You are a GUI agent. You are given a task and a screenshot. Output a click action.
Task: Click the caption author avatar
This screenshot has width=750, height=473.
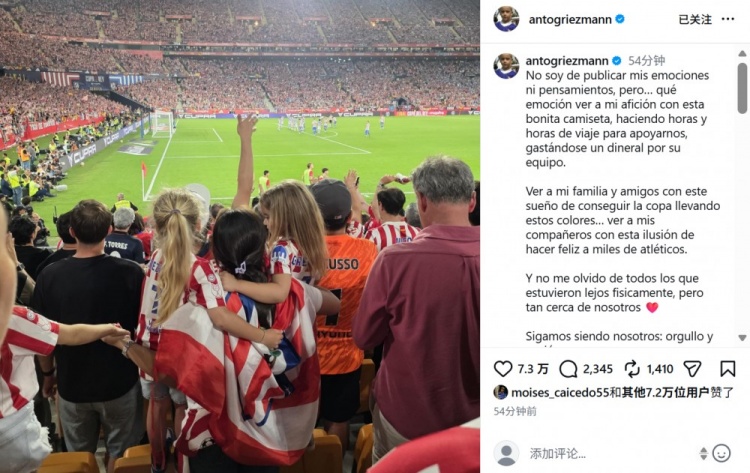pos(506,66)
